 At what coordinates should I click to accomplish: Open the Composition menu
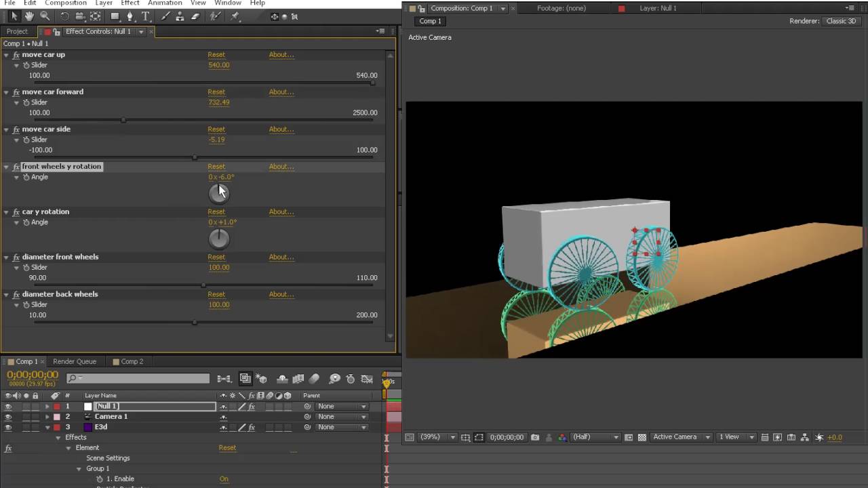tap(66, 3)
